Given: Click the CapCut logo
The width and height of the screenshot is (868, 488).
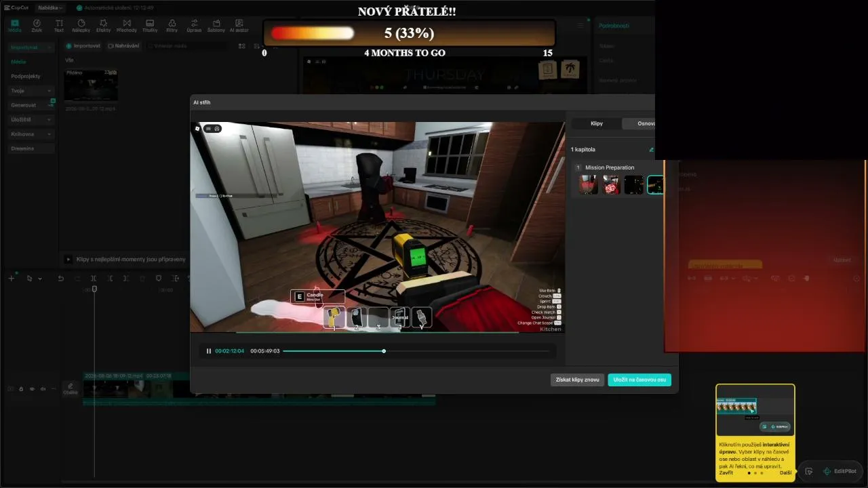Looking at the screenshot, I should click(x=18, y=7).
